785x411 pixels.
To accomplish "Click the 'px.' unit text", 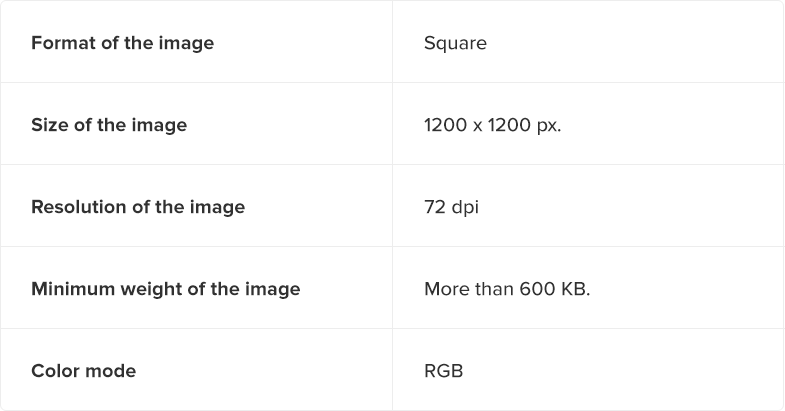I will [549, 126].
